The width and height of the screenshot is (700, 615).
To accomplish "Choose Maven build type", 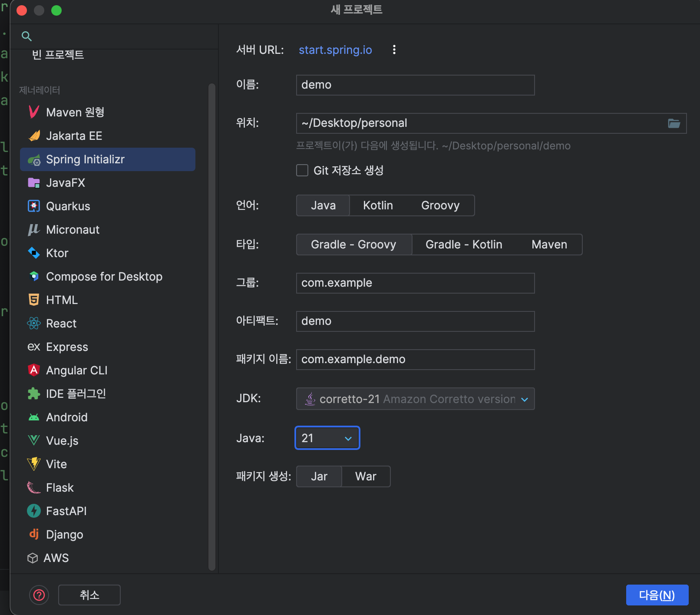I will [549, 245].
